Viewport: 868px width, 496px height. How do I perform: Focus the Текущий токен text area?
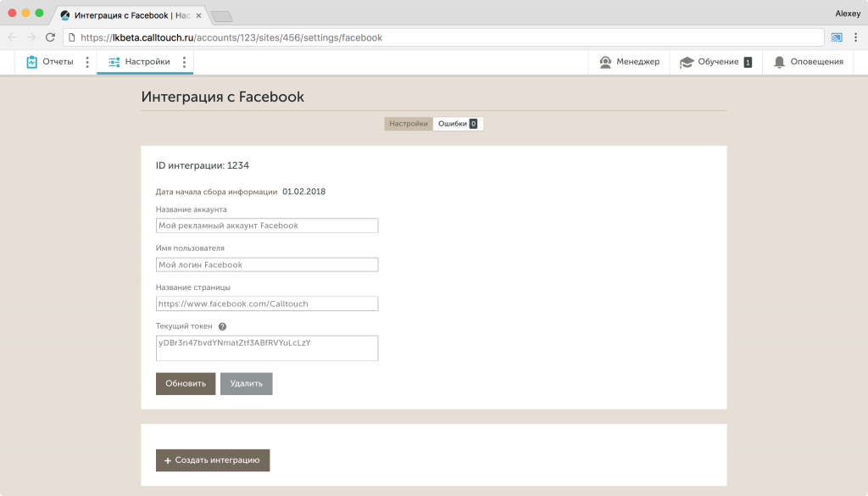[267, 348]
